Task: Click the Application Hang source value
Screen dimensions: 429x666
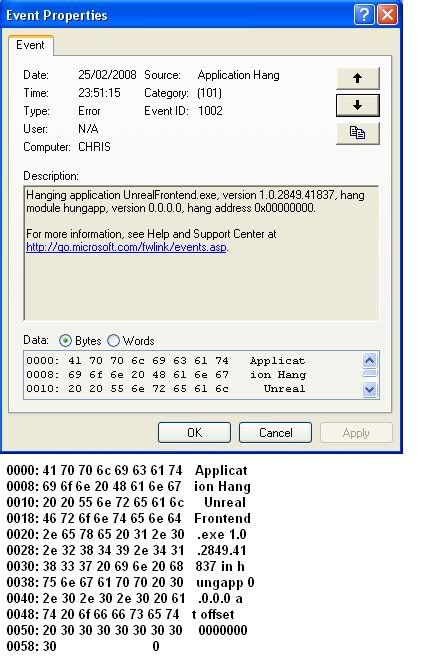Action: 238,75
